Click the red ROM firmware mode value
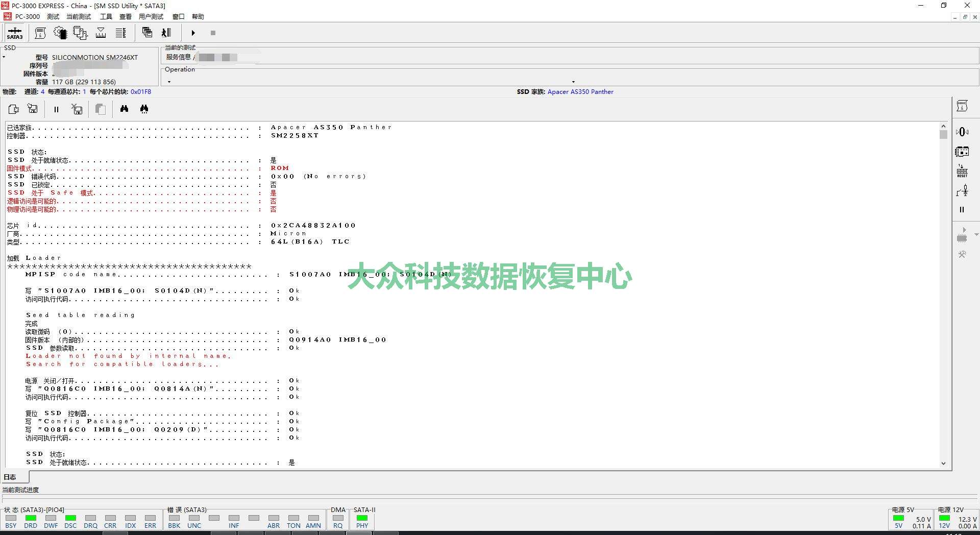Viewport: 980px width, 535px height. click(x=280, y=168)
